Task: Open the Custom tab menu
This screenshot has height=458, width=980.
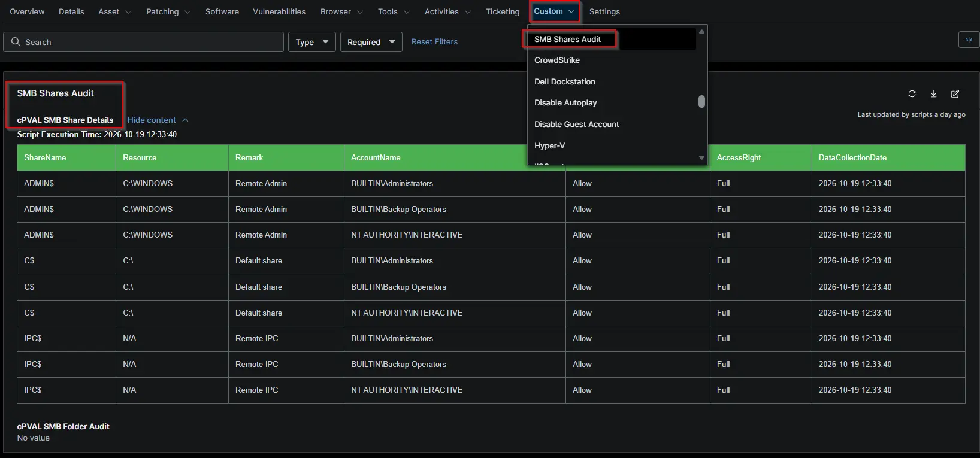Action: (554, 11)
